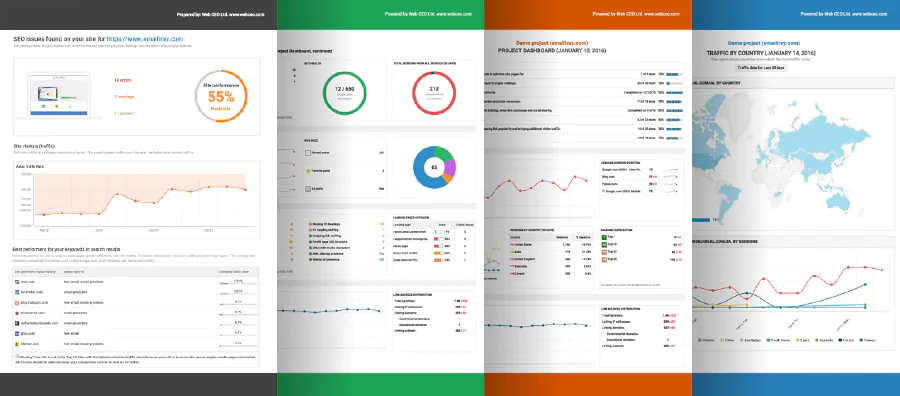
Task: Click the green Top 1 ranking icon
Action: (x=603, y=236)
